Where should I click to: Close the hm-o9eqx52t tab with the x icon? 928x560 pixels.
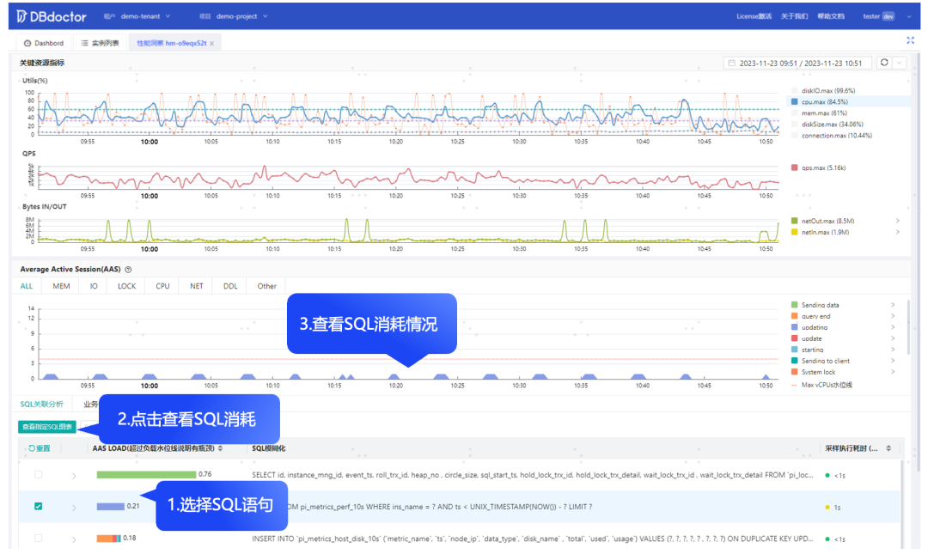point(212,44)
